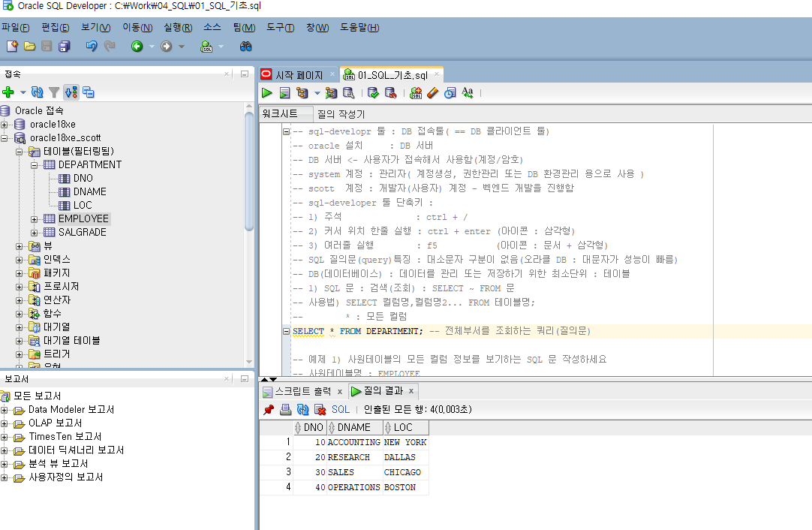Open SQL worksheet icon in main toolbar

(206, 47)
